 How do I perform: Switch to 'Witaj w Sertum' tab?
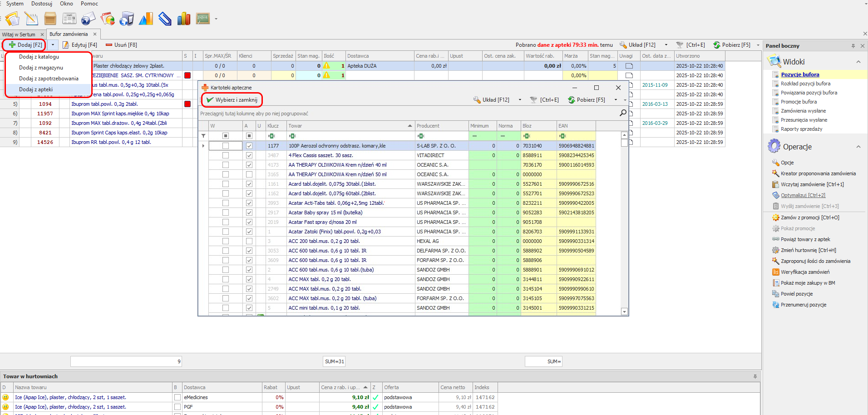[19, 35]
